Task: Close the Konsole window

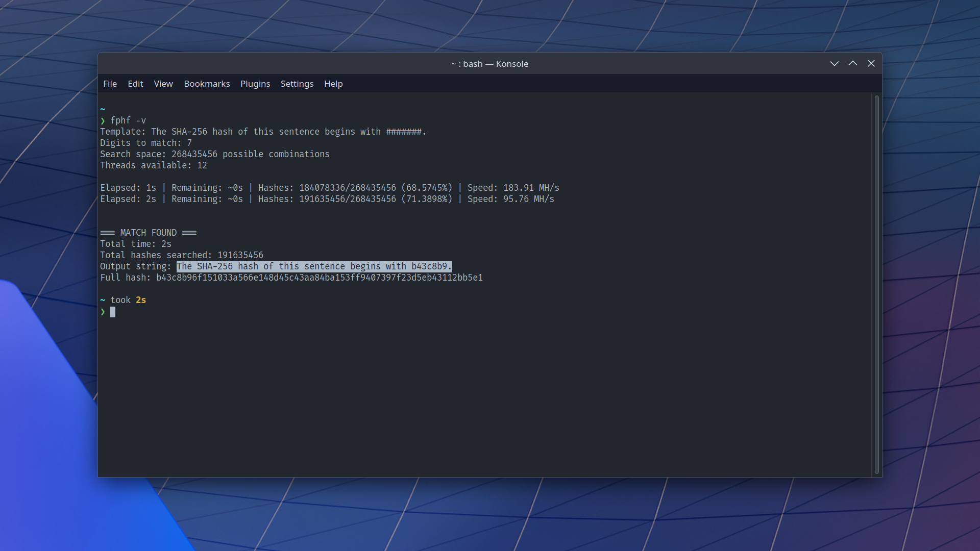Action: click(871, 63)
